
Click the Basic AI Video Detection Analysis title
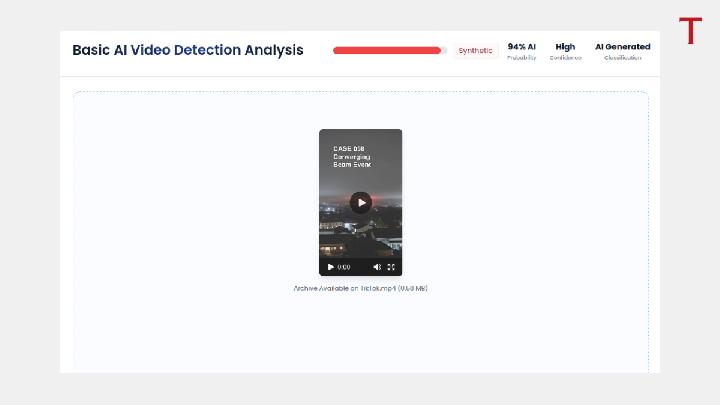pyautogui.click(x=188, y=50)
